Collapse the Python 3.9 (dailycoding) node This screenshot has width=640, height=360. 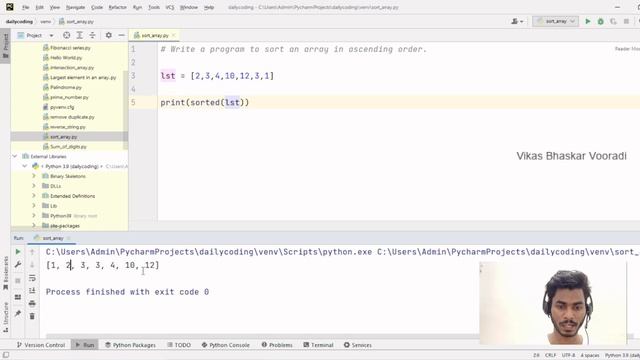click(25, 166)
